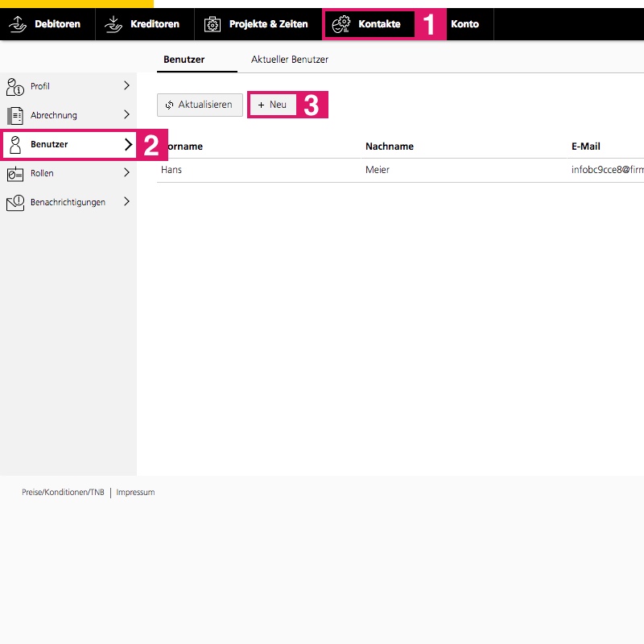Open the Konto menu item
The image size is (644, 644).
(464, 24)
